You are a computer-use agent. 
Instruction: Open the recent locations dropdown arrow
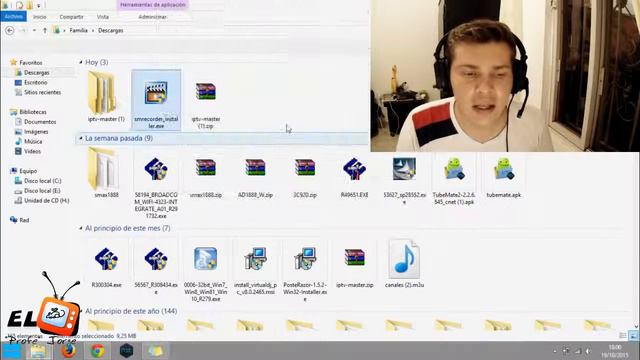34,31
